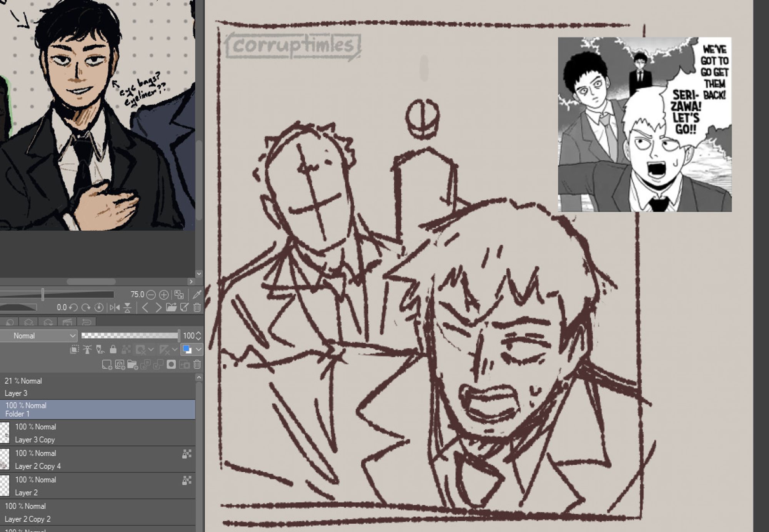Click lock icon on Layer 2 Copy 4
The width and height of the screenshot is (769, 532).
pos(187,454)
